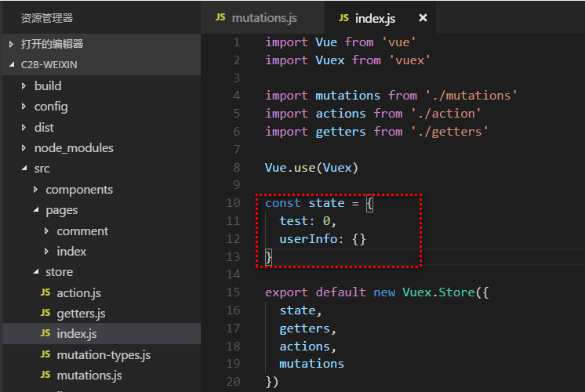Viewport: 585px width, 392px height.
Task: Switch to the mutations.js editor tab
Action: [x=262, y=17]
